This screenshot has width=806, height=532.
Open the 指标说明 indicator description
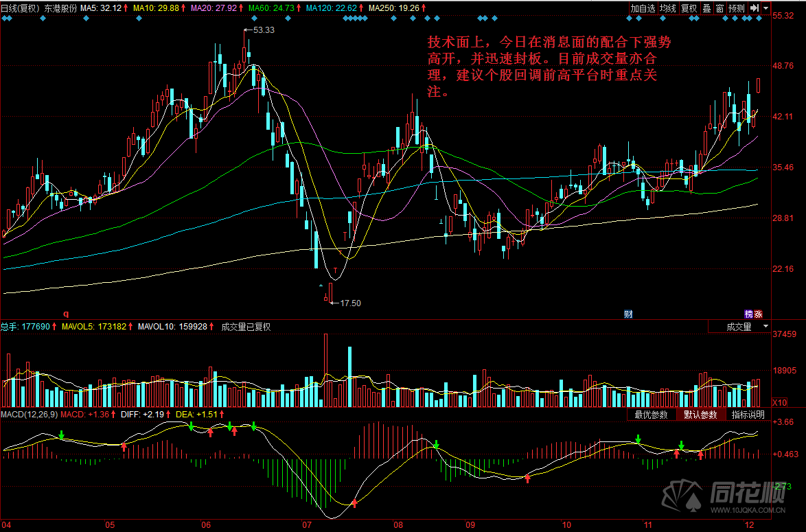748,415
